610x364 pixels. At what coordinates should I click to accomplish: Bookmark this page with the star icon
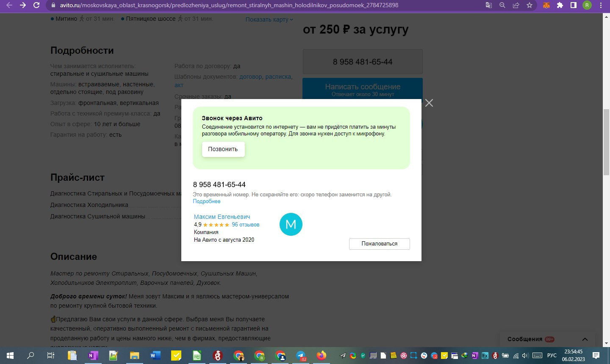[530, 5]
